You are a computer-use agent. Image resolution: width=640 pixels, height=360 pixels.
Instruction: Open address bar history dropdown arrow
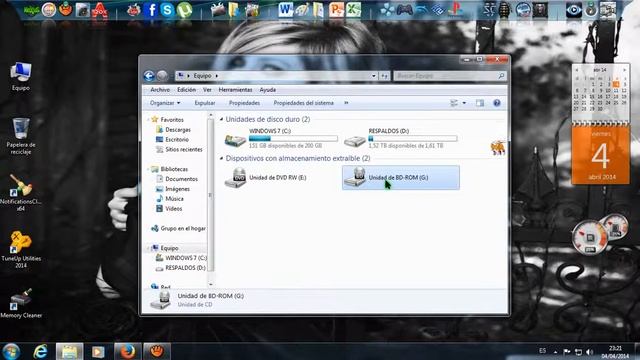click(x=373, y=76)
